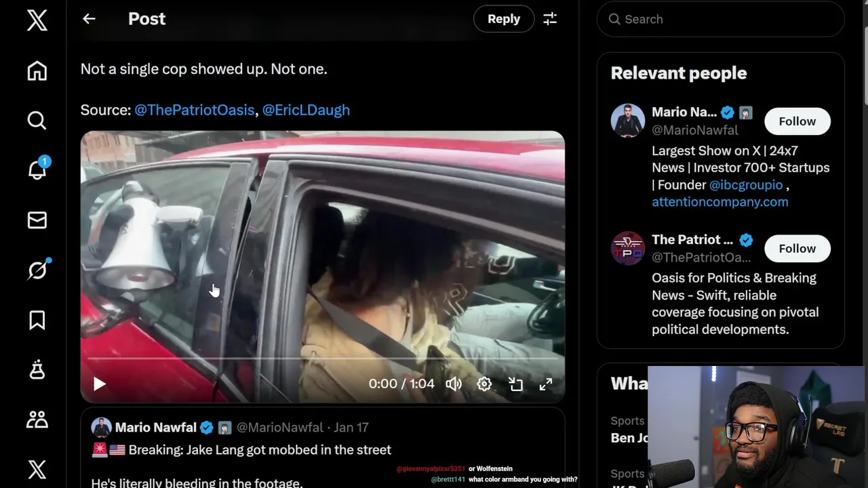Click the Reply button
The image size is (868, 488).
pyautogui.click(x=504, y=19)
